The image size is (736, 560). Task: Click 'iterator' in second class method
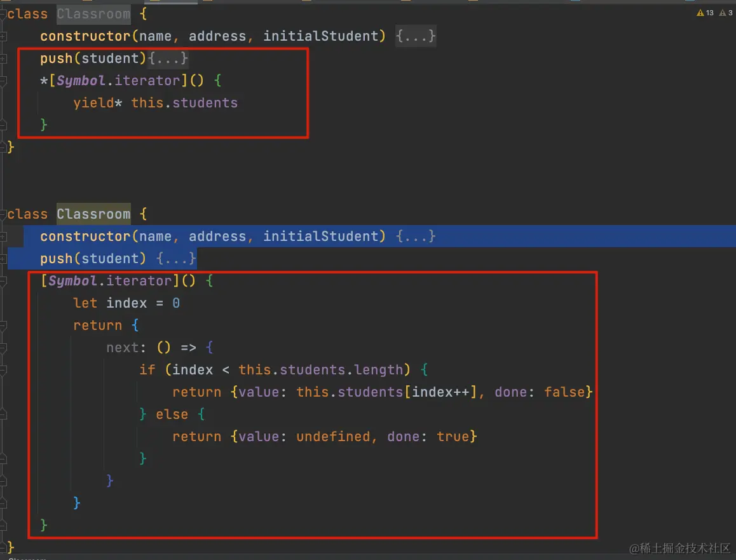coord(139,281)
